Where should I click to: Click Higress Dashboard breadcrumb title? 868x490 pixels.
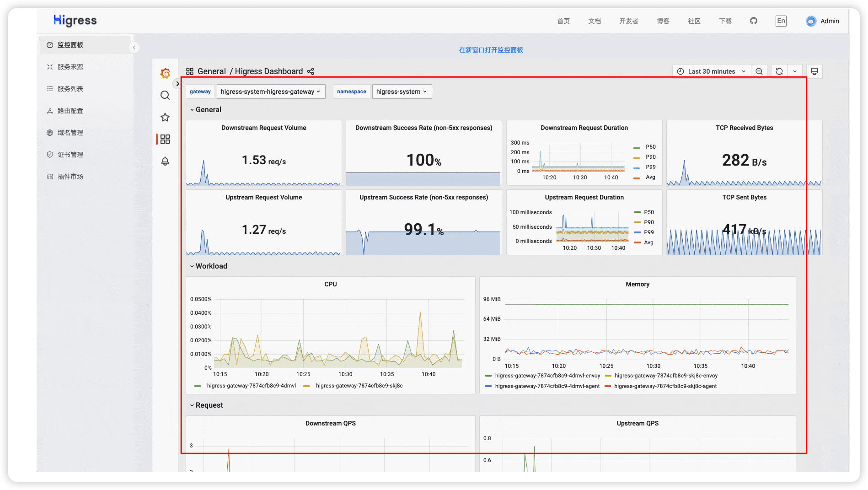pos(269,71)
